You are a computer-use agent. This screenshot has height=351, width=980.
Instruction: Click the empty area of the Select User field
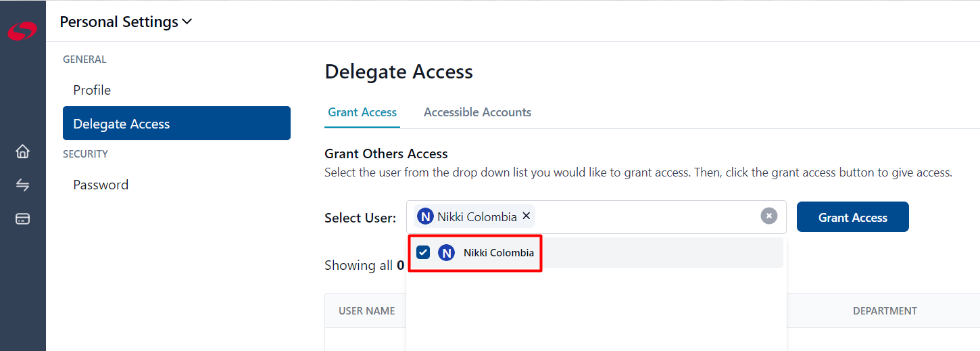point(645,216)
